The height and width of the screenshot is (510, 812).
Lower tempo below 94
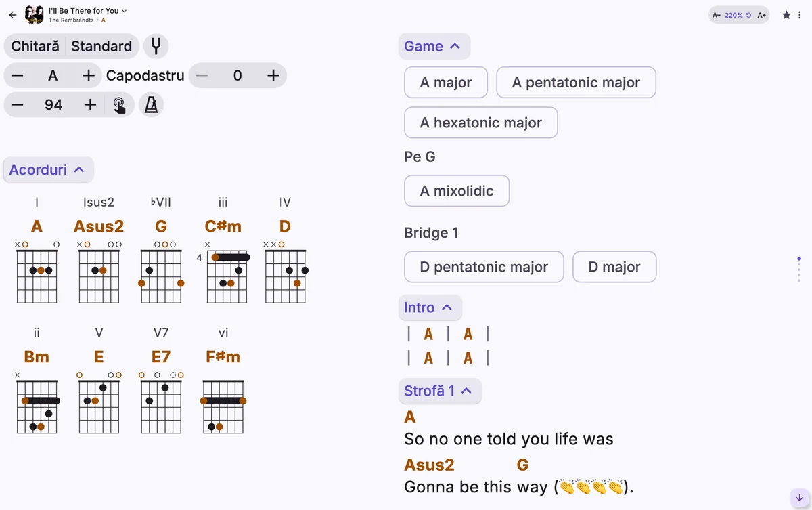pos(18,105)
